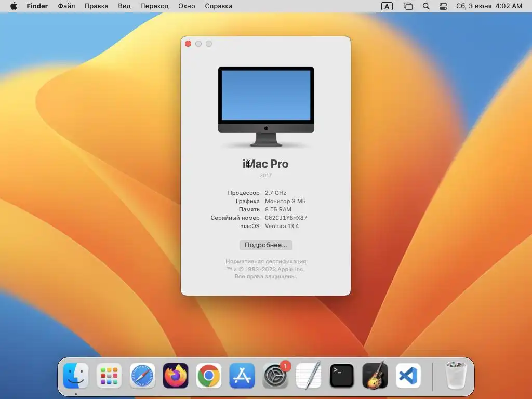Launch GarageBand from the Dock
The height and width of the screenshot is (399, 532).
click(x=375, y=376)
